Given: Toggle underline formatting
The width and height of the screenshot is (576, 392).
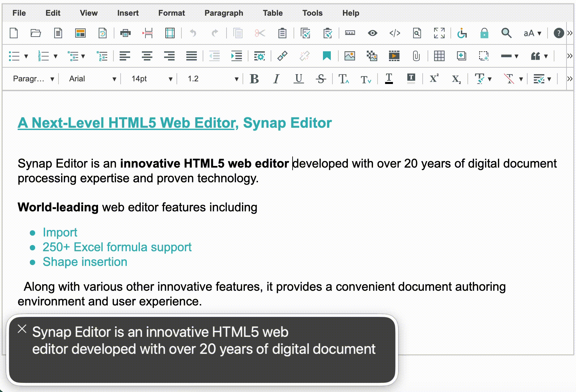Looking at the screenshot, I should [x=298, y=79].
